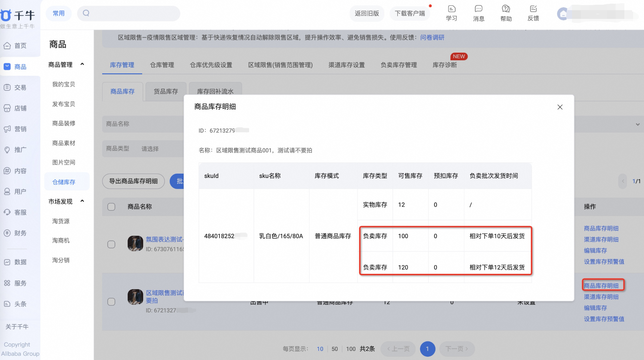
Task: Select 仓储库存 in the side menu
Action: click(x=67, y=182)
